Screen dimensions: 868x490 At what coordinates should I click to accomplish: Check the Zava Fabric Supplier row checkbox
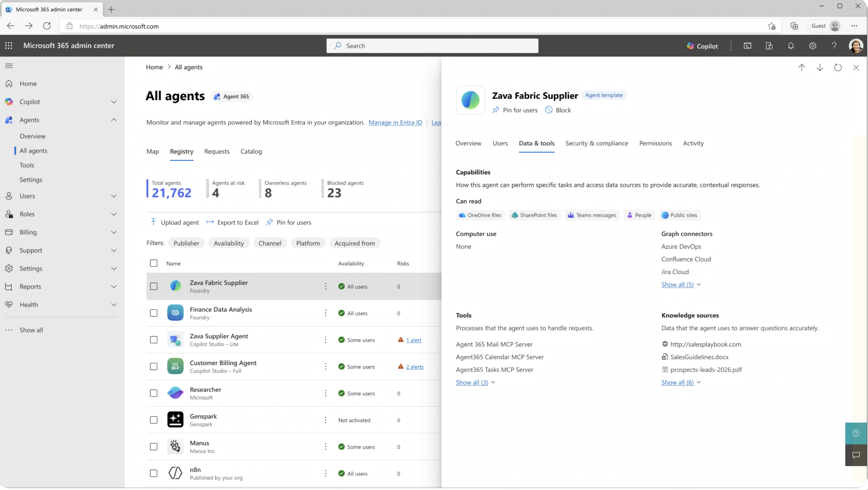(154, 286)
